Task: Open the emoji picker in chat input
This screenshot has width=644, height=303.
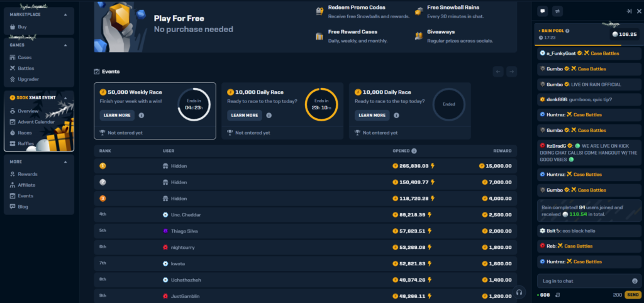Action: point(635,281)
